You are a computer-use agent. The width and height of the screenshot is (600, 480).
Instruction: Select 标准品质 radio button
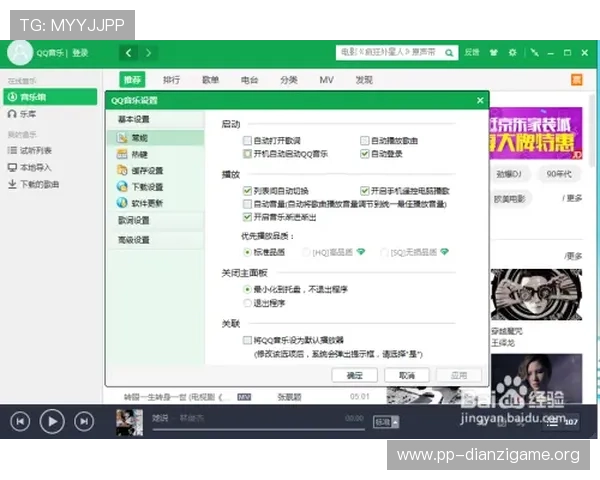(x=247, y=252)
